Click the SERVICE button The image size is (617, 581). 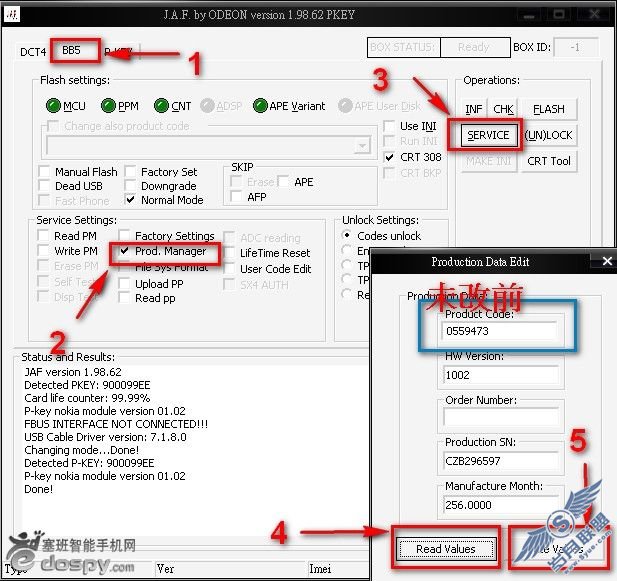click(488, 135)
